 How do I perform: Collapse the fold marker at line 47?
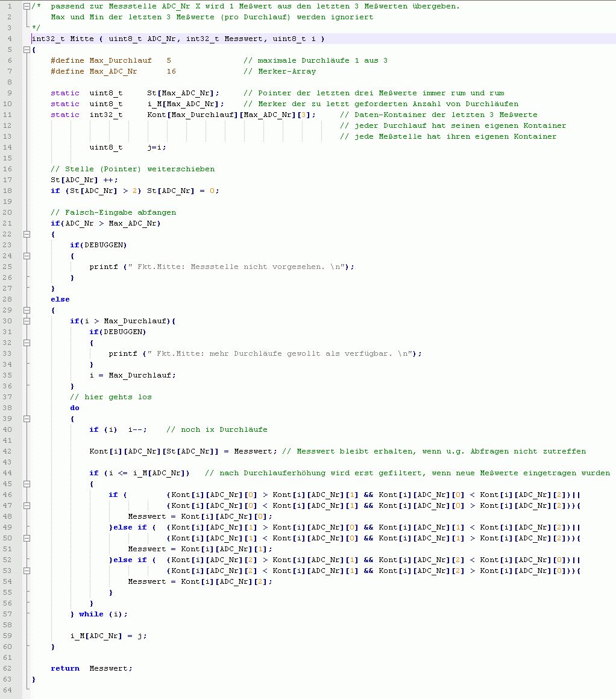pyautogui.click(x=27, y=505)
